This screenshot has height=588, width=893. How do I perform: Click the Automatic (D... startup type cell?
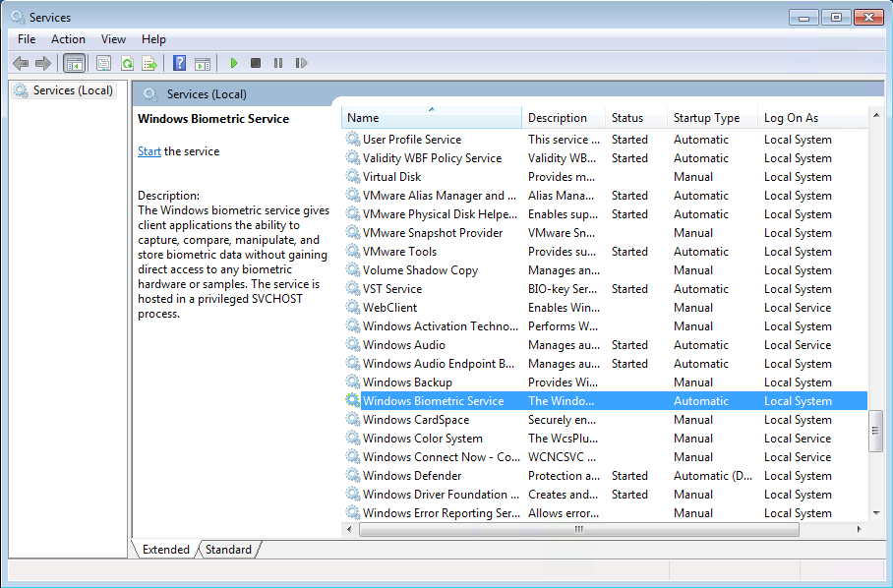(x=713, y=476)
